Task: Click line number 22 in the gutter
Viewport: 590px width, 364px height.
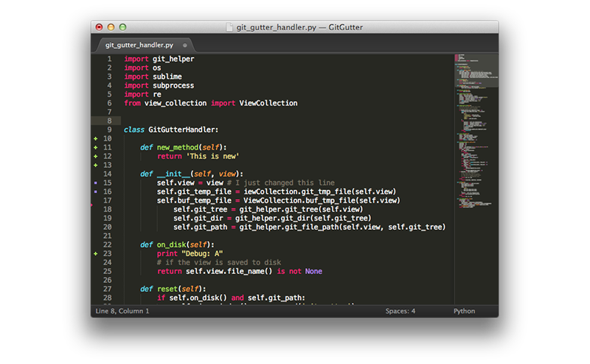Action: (108, 245)
